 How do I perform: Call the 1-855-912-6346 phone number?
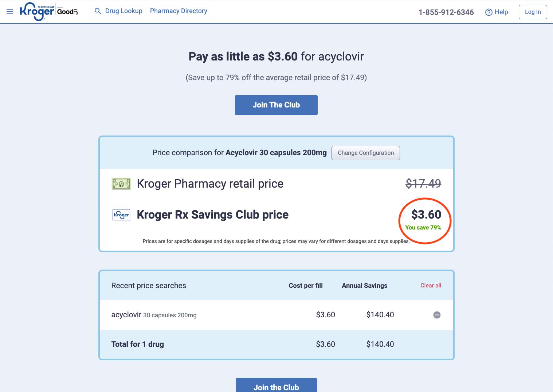(x=446, y=12)
